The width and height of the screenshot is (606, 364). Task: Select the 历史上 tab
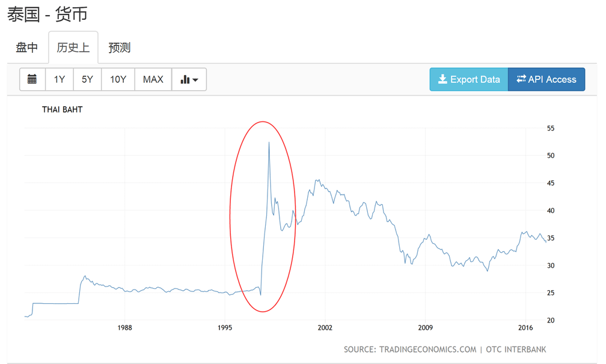click(73, 47)
